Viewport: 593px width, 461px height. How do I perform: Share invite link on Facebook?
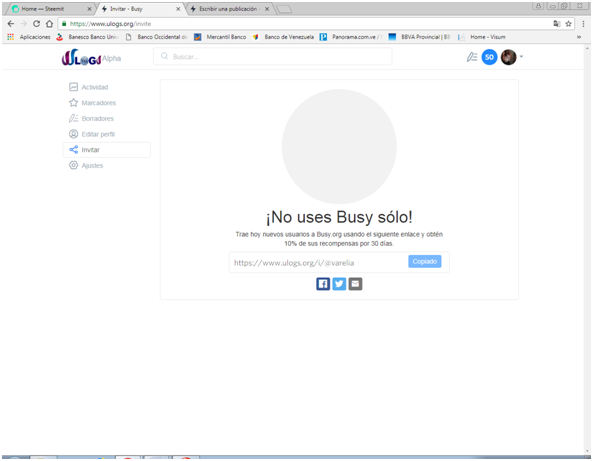point(323,284)
